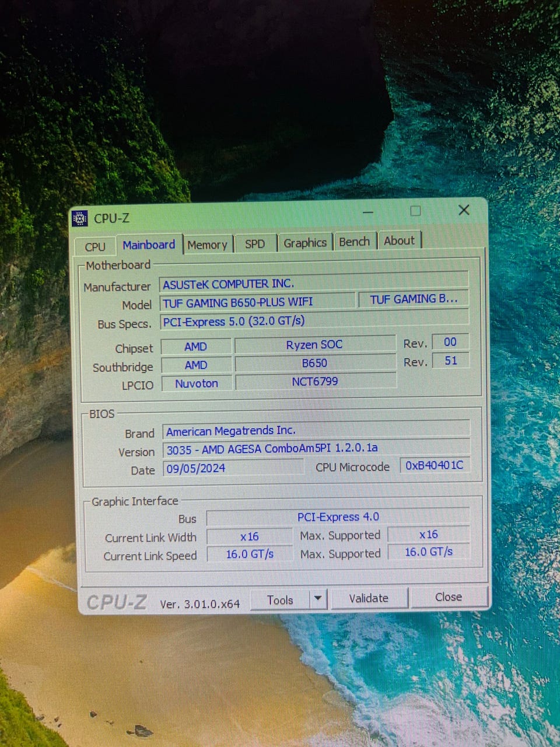This screenshot has height=747, width=560.
Task: Click the Max. Supported 16.0 GT/s speed value
Action: [429, 551]
